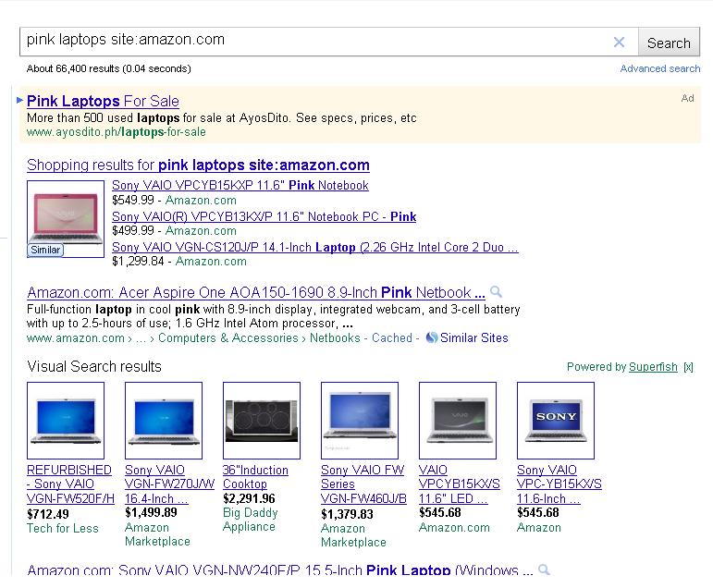Focus the search query input field
Image resolution: width=713 pixels, height=588 pixels.
tap(314, 41)
